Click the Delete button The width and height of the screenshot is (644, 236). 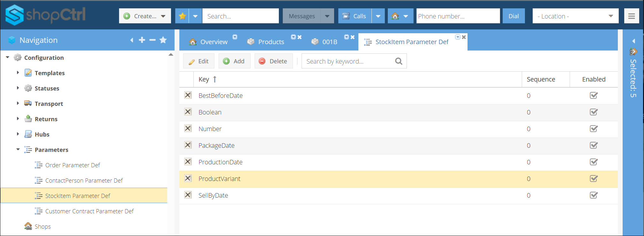273,61
